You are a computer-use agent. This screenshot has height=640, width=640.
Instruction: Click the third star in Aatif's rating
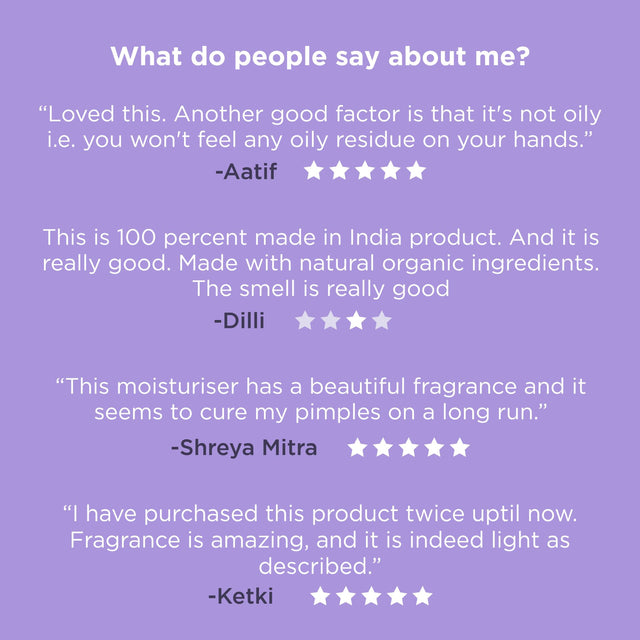[x=365, y=171]
